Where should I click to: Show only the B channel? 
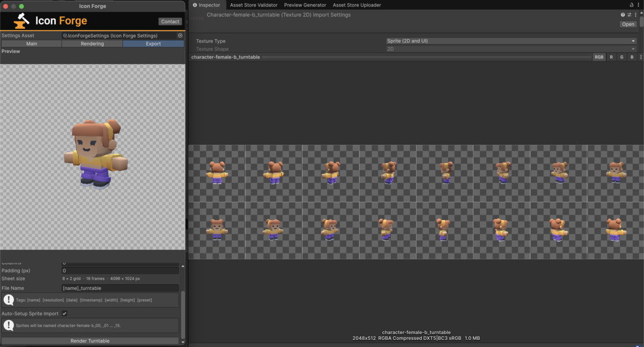click(x=632, y=57)
